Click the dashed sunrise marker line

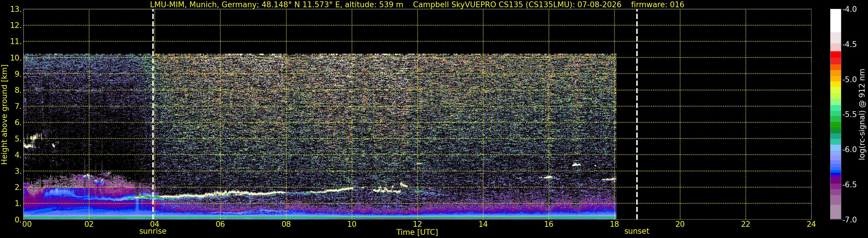[153, 114]
